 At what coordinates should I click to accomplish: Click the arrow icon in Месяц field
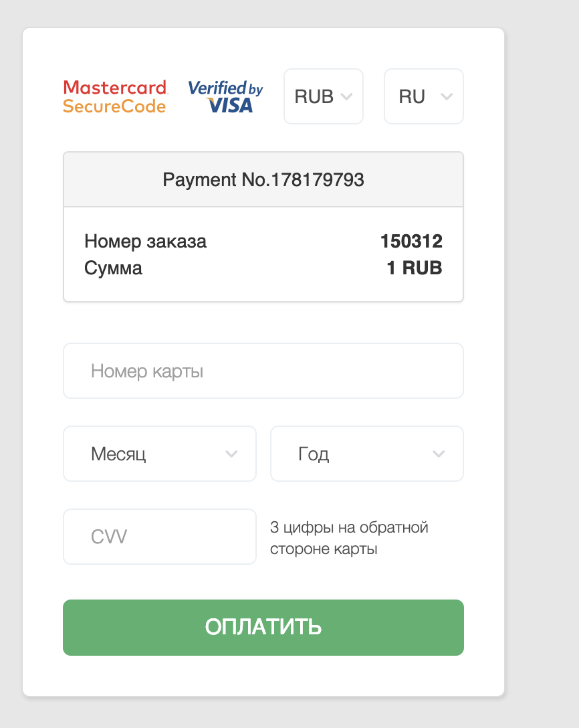pos(231,454)
